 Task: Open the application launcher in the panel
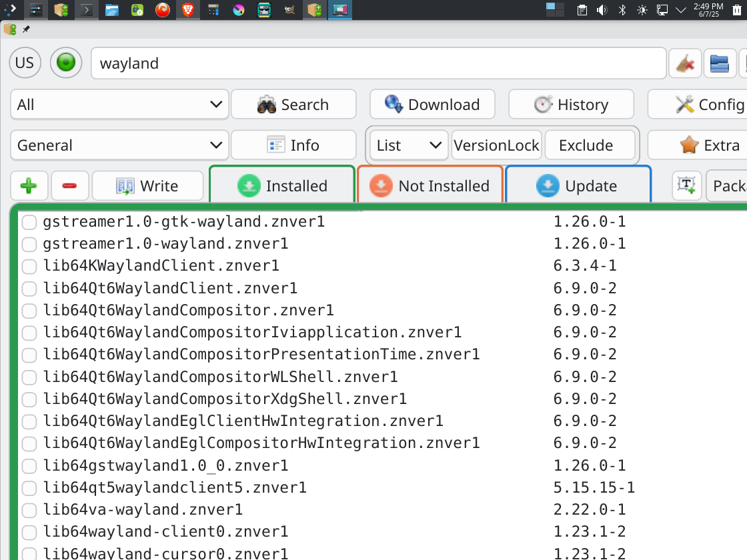[x=10, y=9]
